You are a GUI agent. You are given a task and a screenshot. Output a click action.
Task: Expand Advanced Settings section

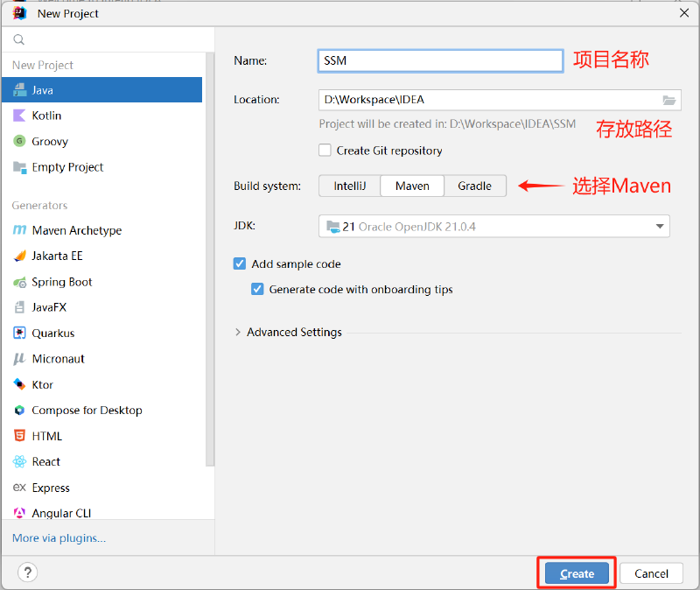238,332
